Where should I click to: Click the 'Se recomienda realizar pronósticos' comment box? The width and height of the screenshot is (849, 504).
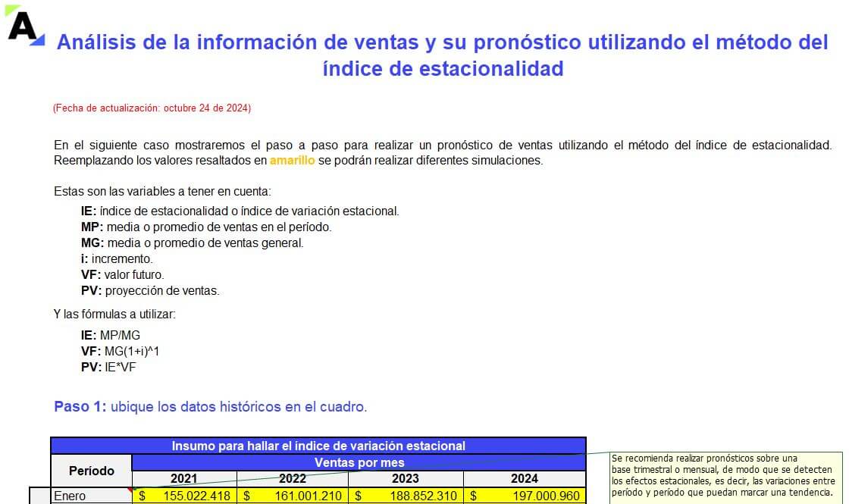(725, 477)
